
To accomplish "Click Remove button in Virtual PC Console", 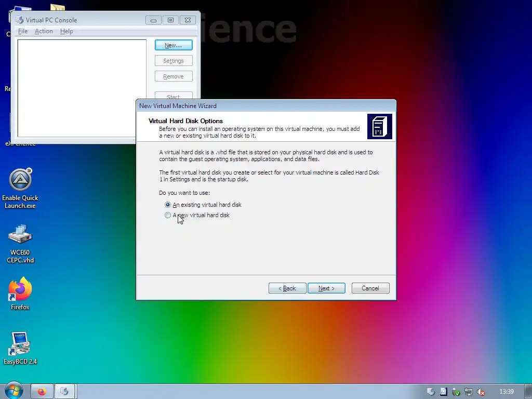I will pos(174,76).
